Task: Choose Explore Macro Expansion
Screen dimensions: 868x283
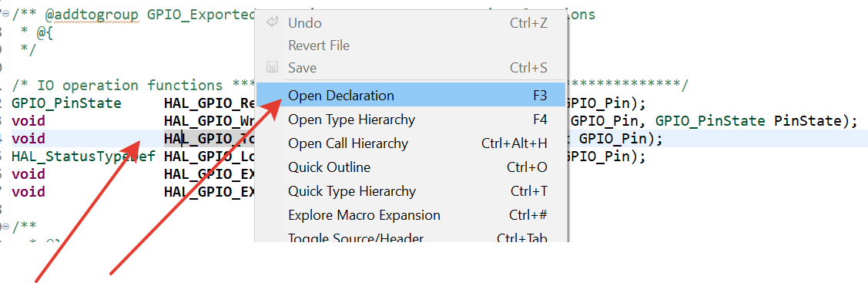Action: pyautogui.click(x=411, y=215)
